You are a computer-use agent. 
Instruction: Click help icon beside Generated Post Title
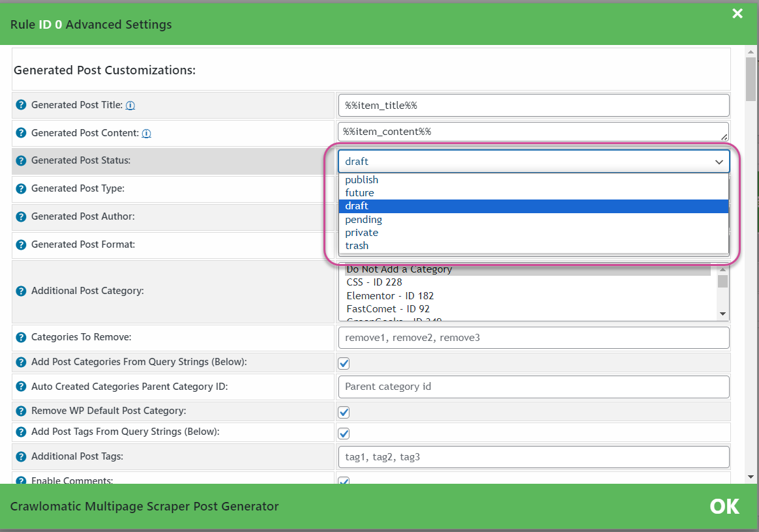coord(21,104)
